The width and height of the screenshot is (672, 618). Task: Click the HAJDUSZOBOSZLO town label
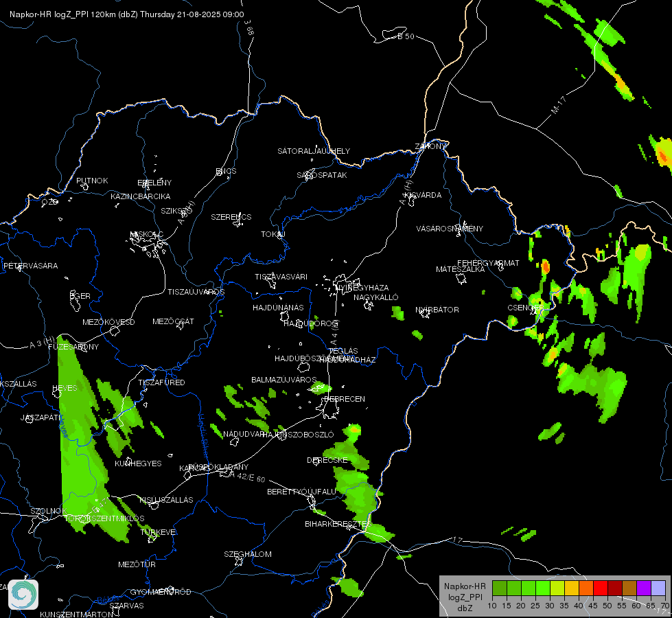(298, 435)
